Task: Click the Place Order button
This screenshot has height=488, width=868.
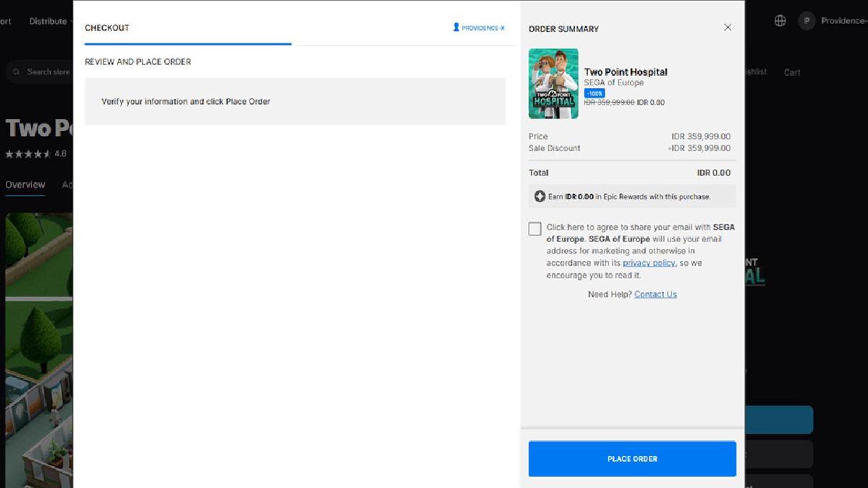Action: click(632, 459)
